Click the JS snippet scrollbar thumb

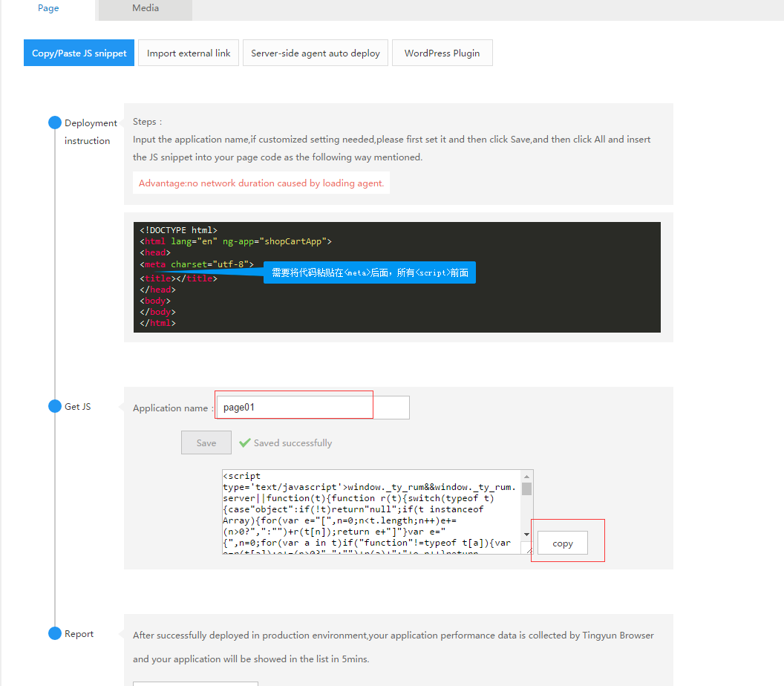pyautogui.click(x=526, y=489)
